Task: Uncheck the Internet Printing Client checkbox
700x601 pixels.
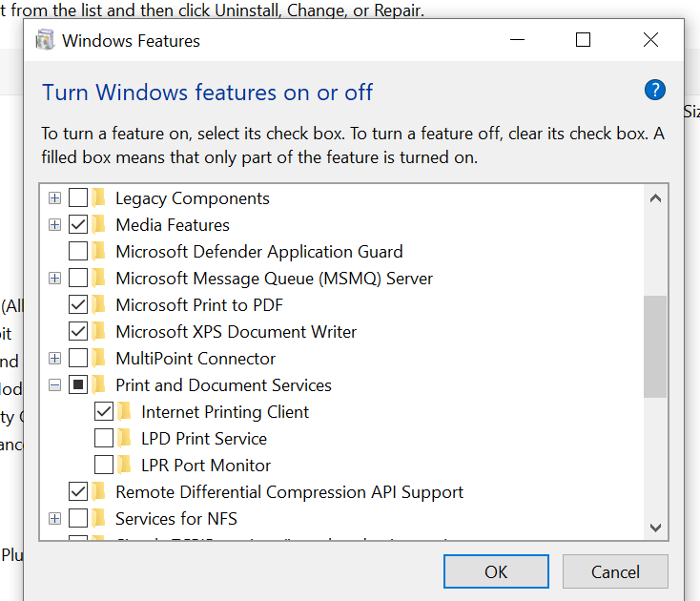Action: (x=104, y=412)
